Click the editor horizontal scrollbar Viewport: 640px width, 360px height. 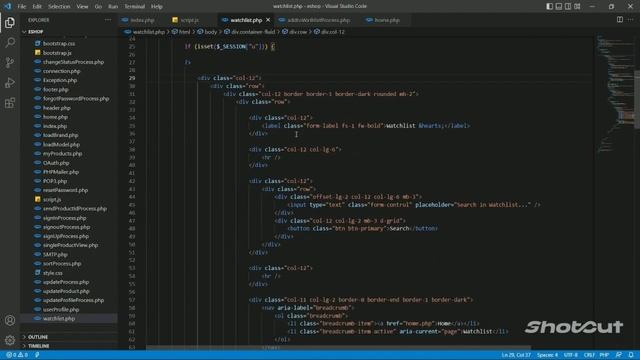click(x=338, y=348)
